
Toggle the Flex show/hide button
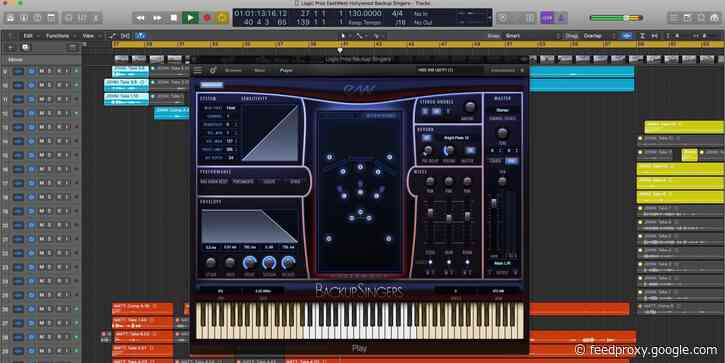[x=126, y=36]
